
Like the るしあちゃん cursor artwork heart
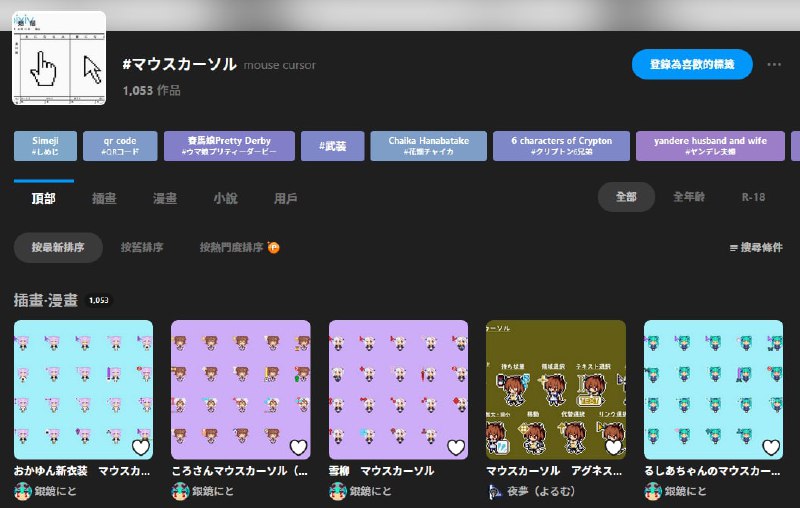point(770,447)
